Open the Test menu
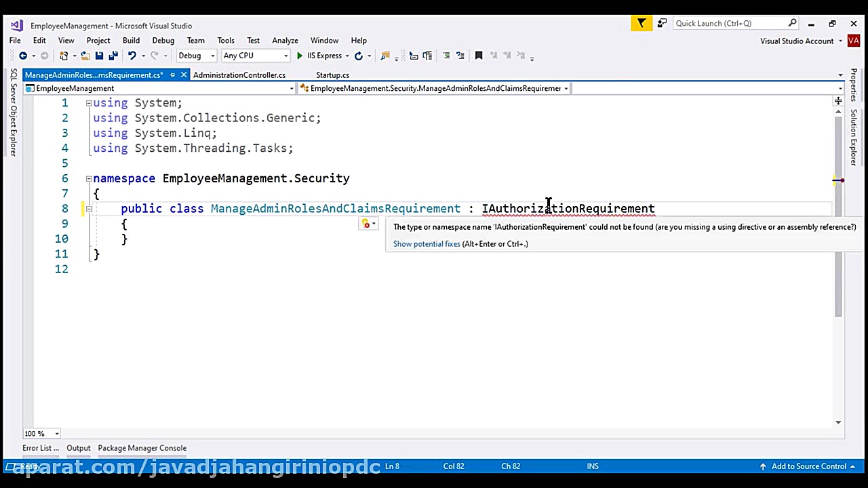Screen dimensions: 868x488 (253, 41)
